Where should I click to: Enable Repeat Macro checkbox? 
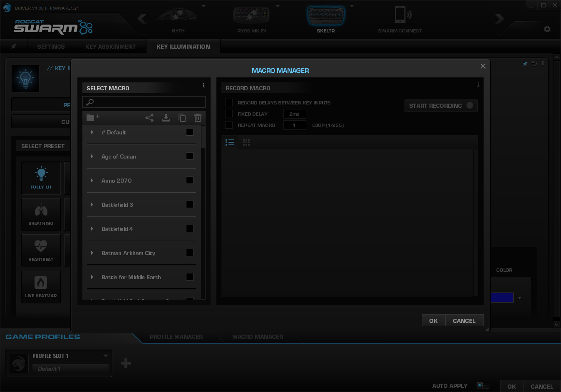click(x=229, y=125)
